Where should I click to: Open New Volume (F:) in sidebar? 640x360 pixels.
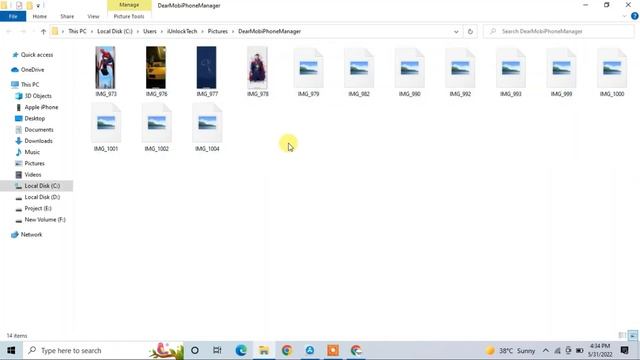(x=40, y=220)
